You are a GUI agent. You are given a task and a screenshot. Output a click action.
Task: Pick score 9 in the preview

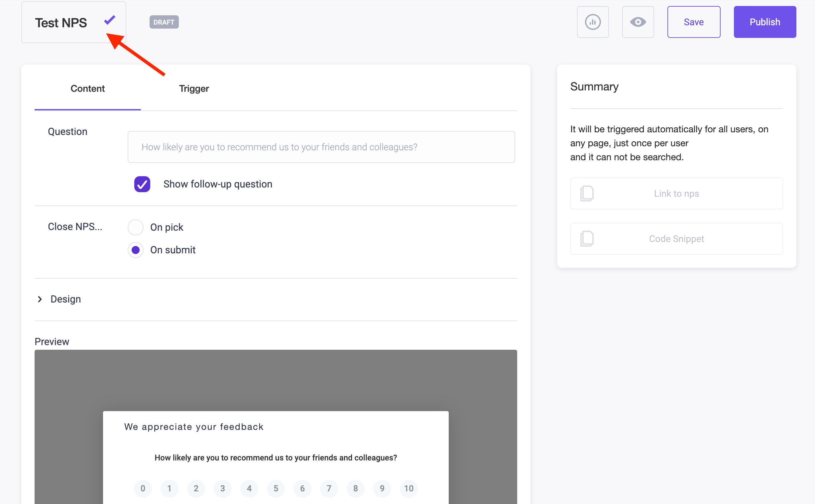point(382,488)
